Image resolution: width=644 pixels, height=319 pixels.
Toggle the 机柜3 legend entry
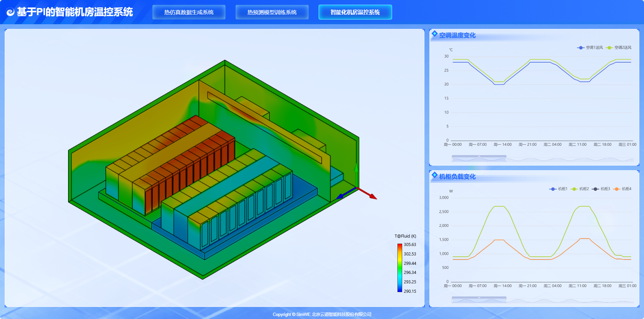coord(601,189)
